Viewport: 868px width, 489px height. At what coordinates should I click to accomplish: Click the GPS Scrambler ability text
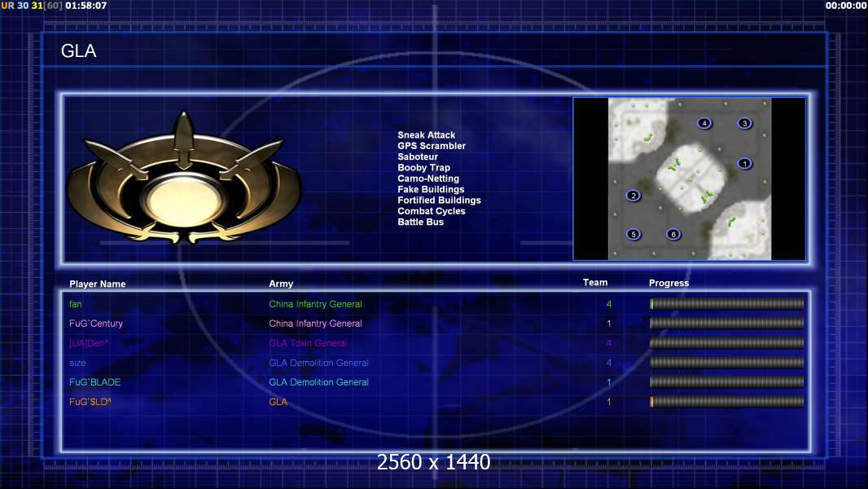pos(432,146)
